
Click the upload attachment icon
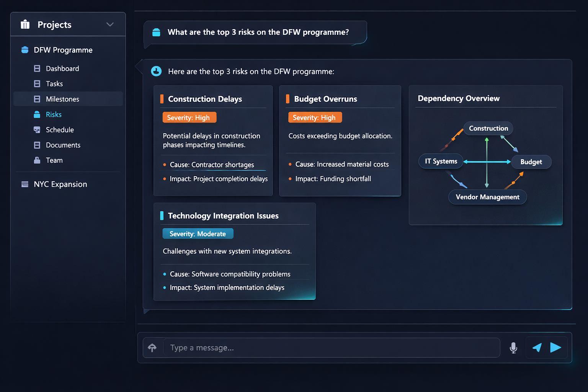(x=152, y=348)
